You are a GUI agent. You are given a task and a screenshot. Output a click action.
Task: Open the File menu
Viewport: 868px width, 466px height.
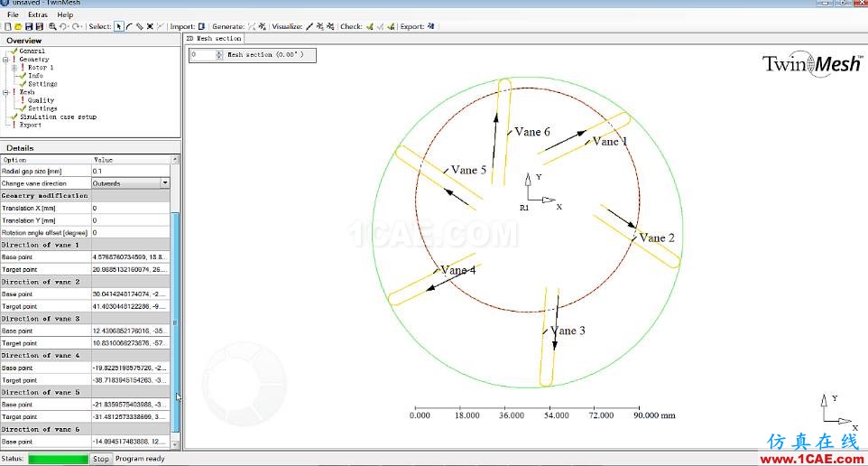coord(13,14)
